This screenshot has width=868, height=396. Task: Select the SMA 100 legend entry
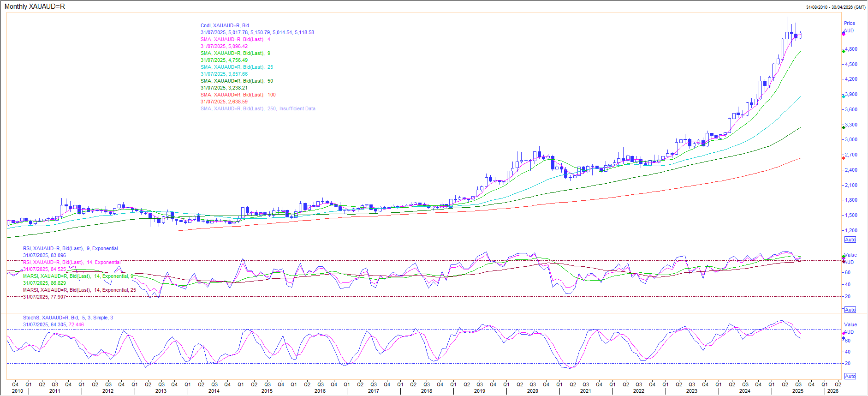[x=238, y=95]
